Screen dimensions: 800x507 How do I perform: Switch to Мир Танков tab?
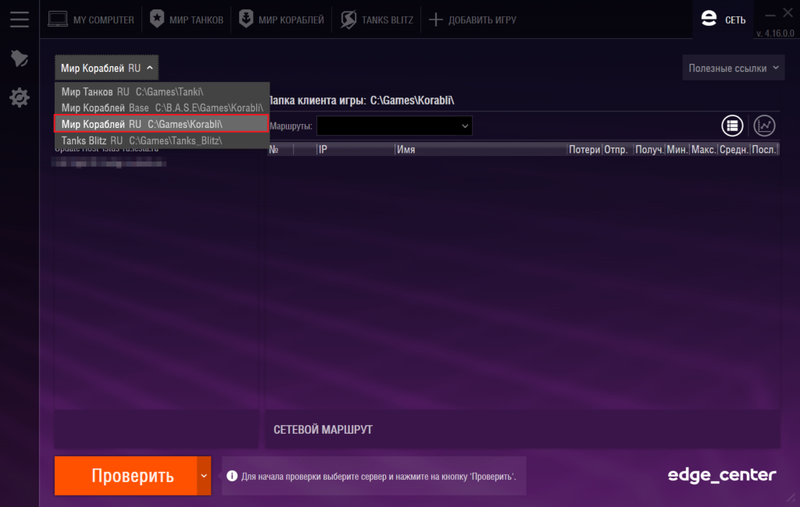click(x=187, y=19)
